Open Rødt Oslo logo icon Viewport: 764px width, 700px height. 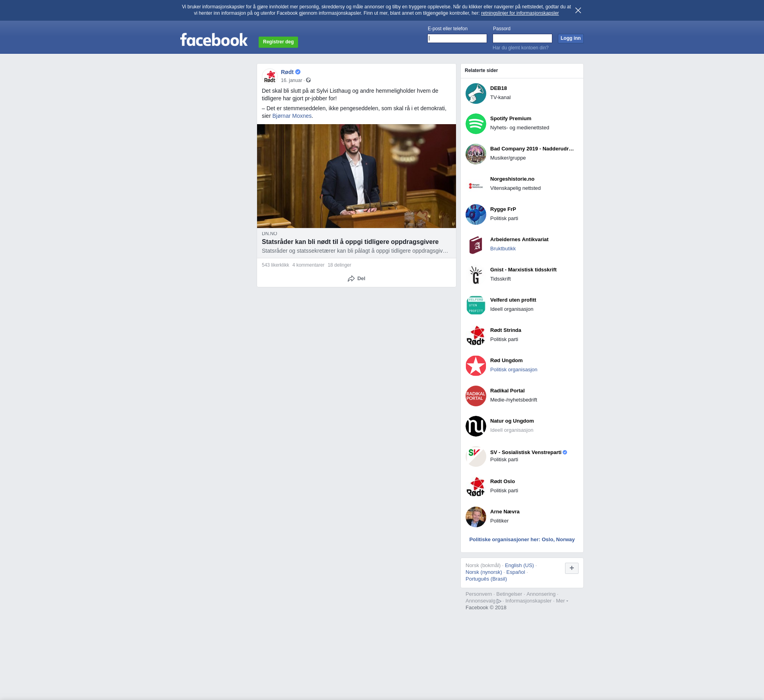(476, 487)
